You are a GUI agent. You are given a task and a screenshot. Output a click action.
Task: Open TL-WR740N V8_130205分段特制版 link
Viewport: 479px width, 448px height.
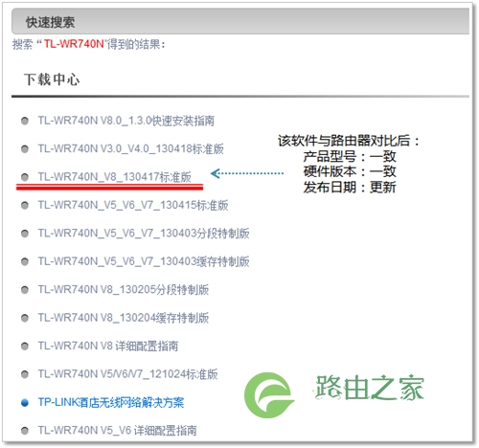pyautogui.click(x=124, y=290)
